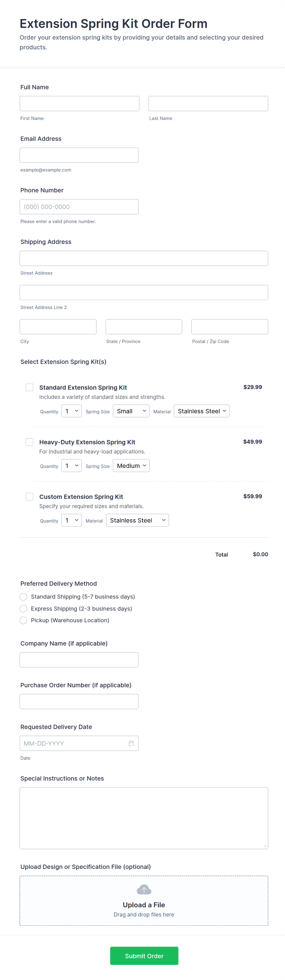Focus the Email Address field
285x980 pixels.
click(79, 155)
